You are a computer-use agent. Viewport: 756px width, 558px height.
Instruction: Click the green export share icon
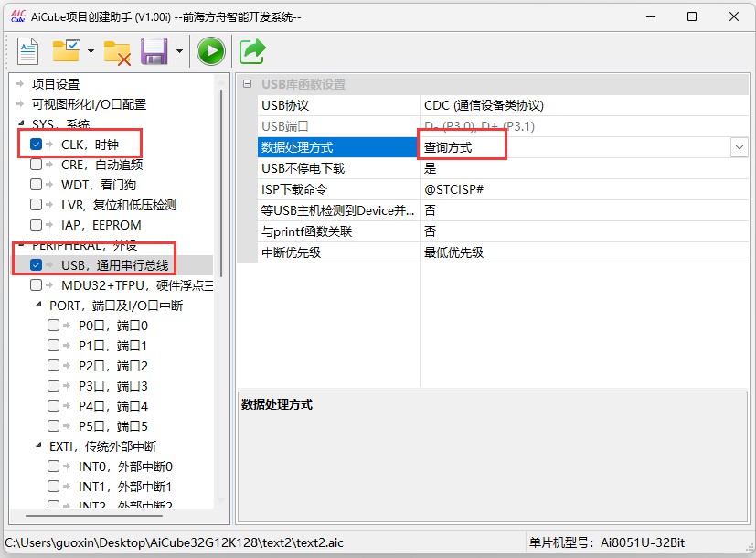[252, 50]
